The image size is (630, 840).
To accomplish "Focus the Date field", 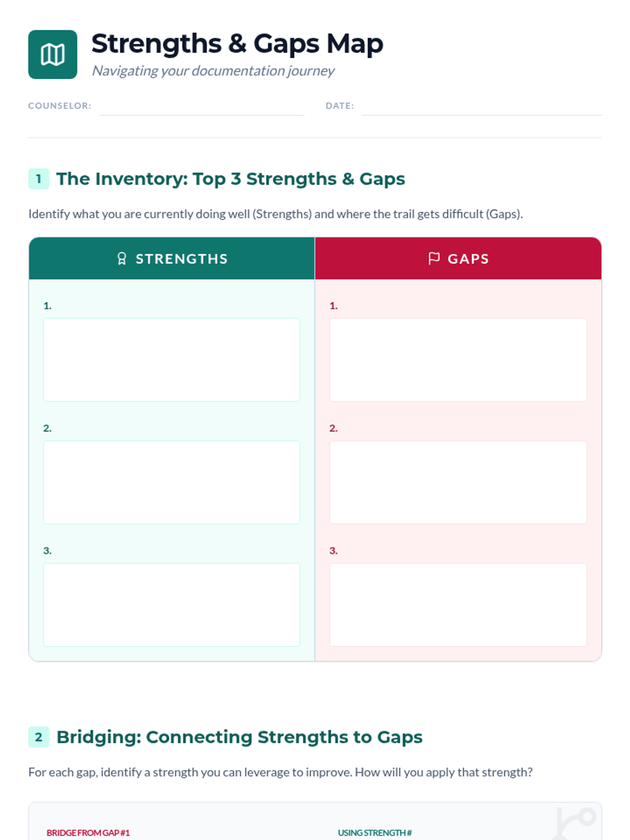I will click(x=481, y=107).
